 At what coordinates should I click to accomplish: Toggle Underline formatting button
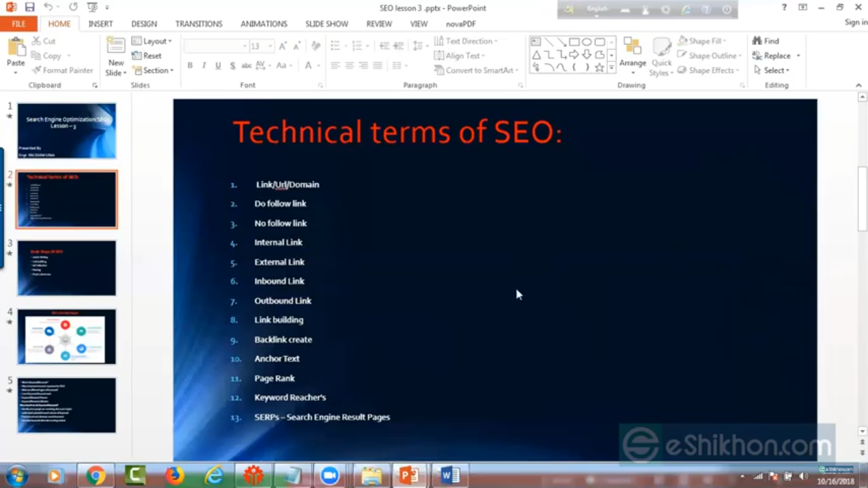218,65
